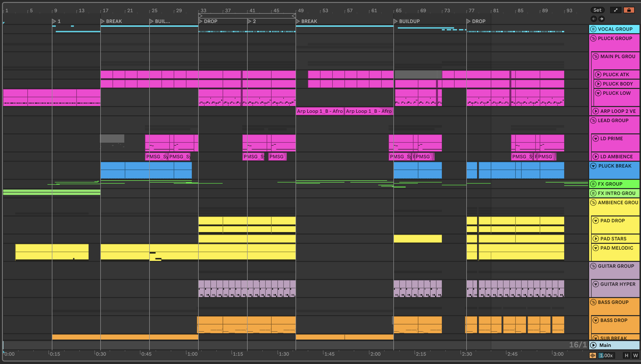Viewport: 641px width, 364px height.
Task: Click the FX GROUP group icon
Action: (x=593, y=184)
